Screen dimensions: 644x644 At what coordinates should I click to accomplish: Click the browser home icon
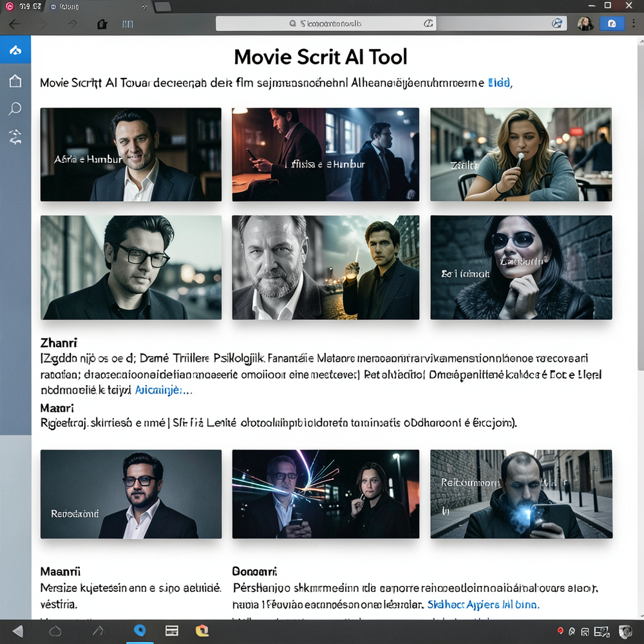click(x=101, y=23)
